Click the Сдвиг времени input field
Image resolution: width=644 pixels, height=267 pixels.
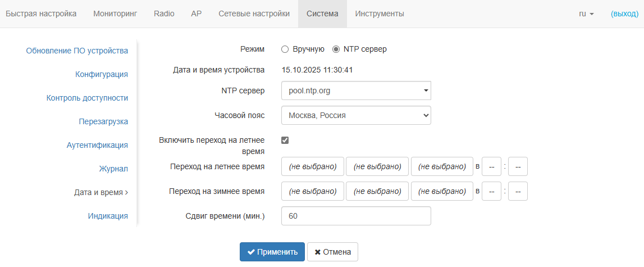pos(356,216)
